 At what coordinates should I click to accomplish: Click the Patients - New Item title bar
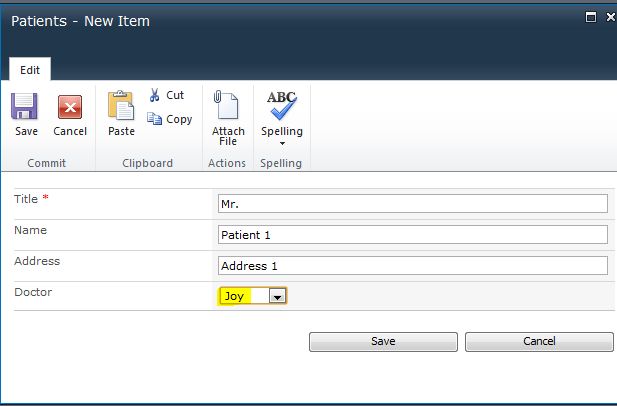point(300,20)
